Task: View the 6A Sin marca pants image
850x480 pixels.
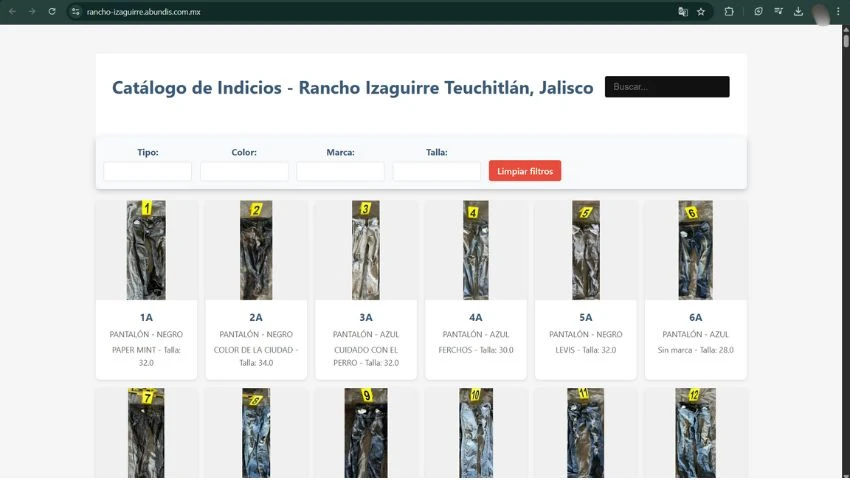Action: [696, 249]
